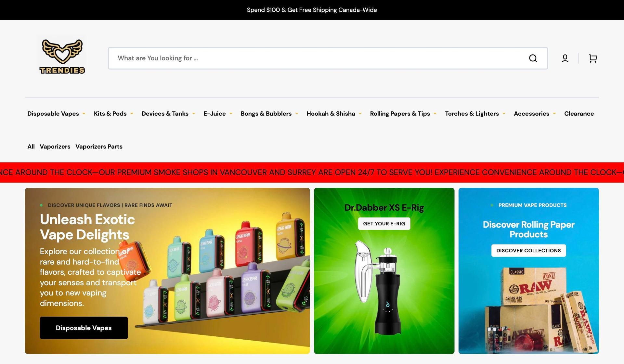Click the black Disposable Vapes banner button
The width and height of the screenshot is (624, 364).
(84, 328)
